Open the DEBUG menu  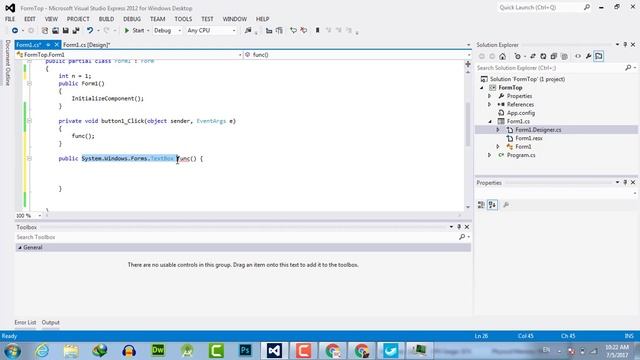[132, 19]
